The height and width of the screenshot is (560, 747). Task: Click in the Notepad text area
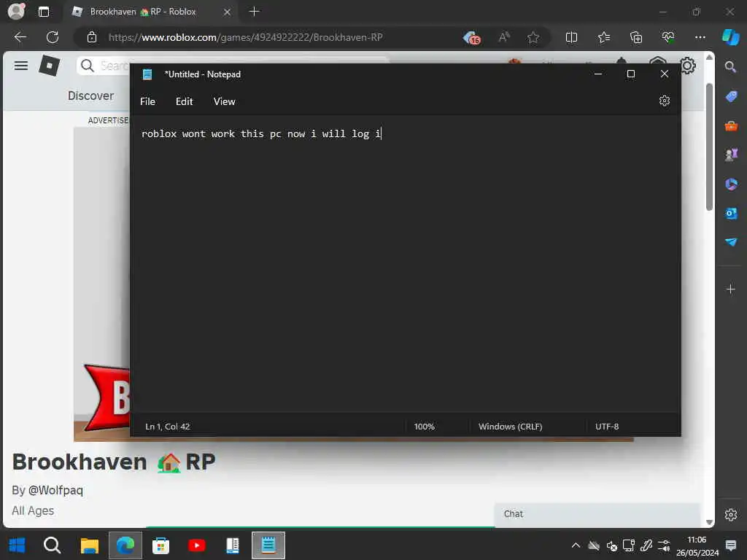(405, 264)
